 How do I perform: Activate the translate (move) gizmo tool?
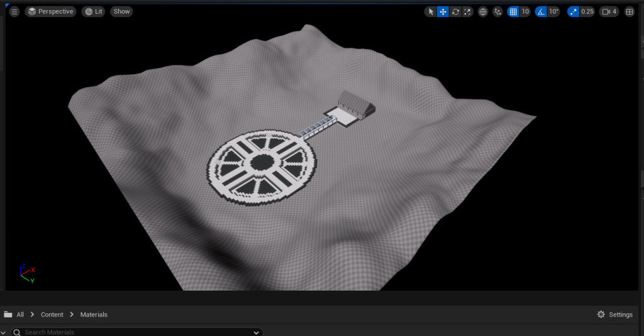pyautogui.click(x=443, y=11)
